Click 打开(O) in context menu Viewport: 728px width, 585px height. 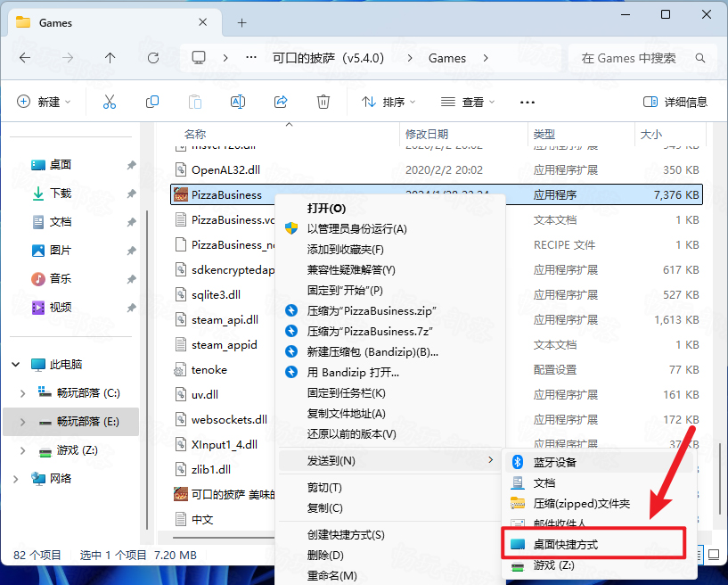390,209
